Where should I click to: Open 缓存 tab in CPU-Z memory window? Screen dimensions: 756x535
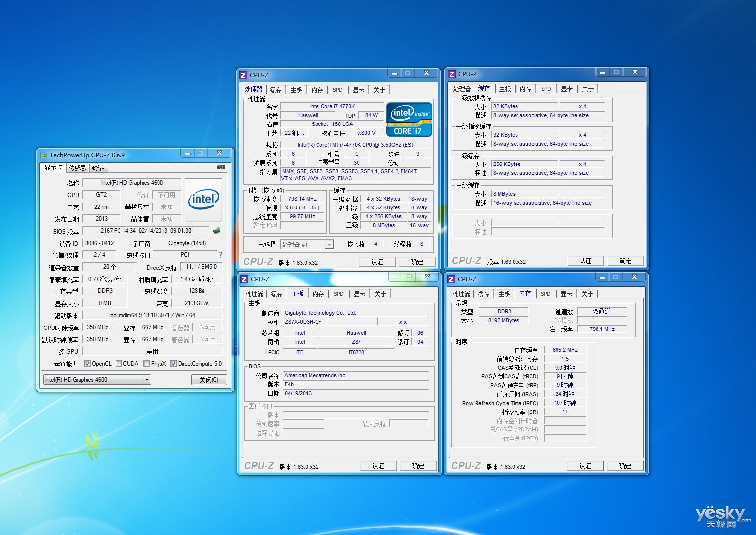pyautogui.click(x=483, y=294)
